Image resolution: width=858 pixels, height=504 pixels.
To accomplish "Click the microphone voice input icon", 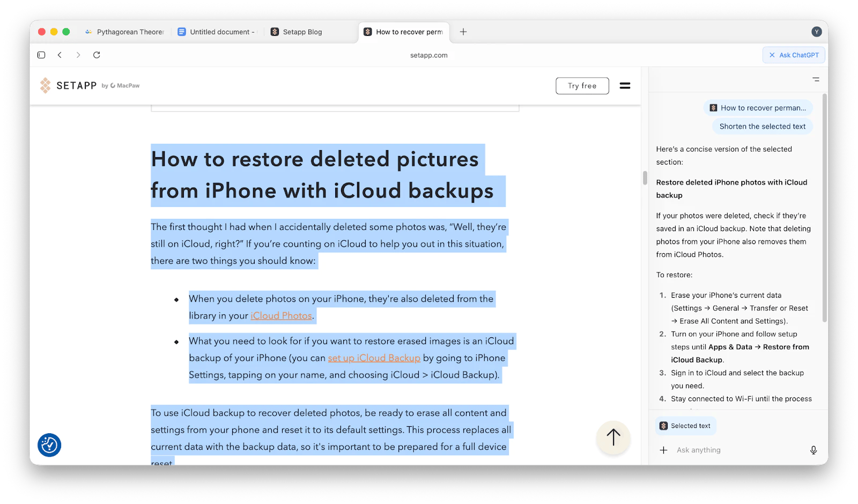I will (813, 450).
